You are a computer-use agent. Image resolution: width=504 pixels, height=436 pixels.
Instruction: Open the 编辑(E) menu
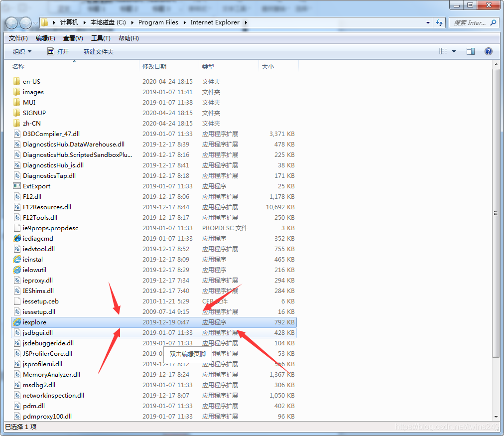(45, 38)
